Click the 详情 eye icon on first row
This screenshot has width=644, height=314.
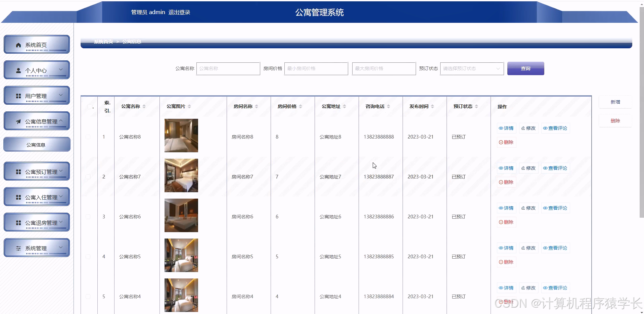pyautogui.click(x=500, y=128)
